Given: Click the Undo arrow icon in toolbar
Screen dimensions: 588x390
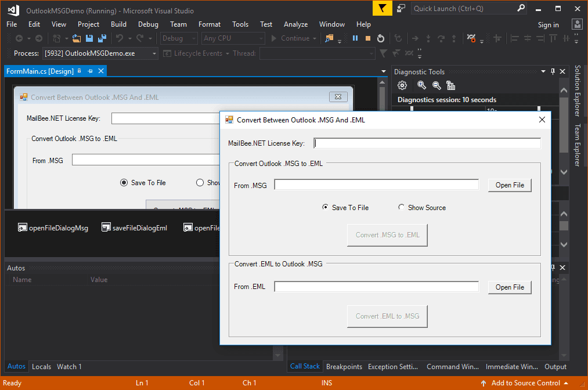Looking at the screenshot, I should pyautogui.click(x=119, y=38).
